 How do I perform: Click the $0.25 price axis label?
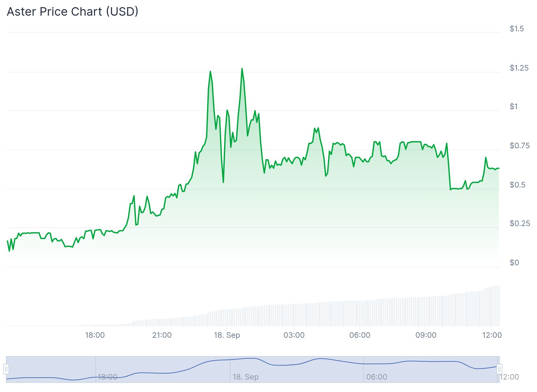(x=519, y=223)
